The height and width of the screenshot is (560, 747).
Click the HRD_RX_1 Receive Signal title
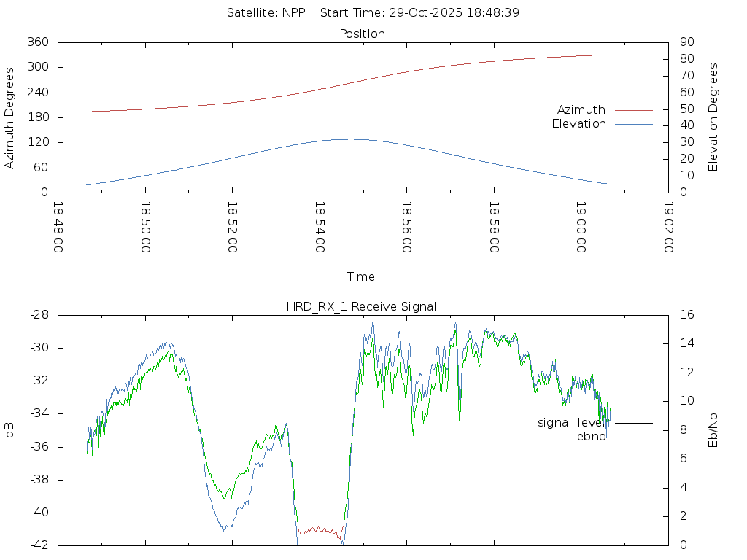361,307
